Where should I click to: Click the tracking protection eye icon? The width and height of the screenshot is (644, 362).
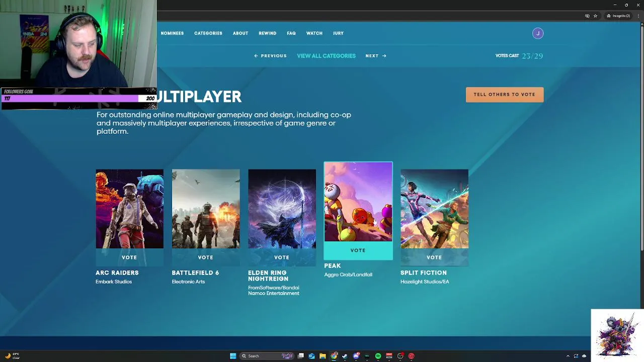pyautogui.click(x=587, y=16)
